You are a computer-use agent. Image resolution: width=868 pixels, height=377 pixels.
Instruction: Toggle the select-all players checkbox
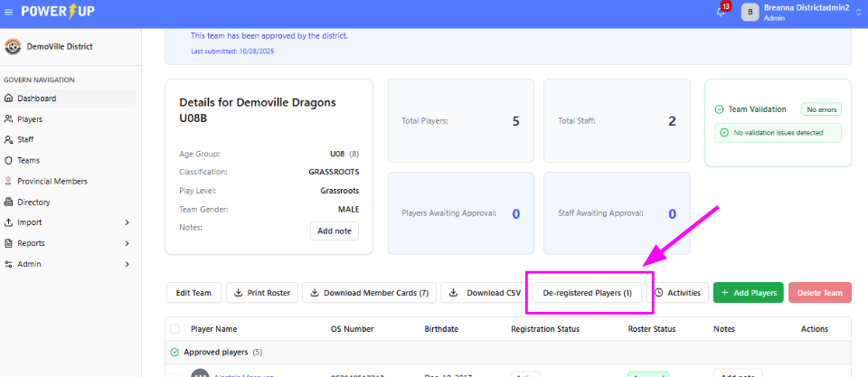point(175,329)
